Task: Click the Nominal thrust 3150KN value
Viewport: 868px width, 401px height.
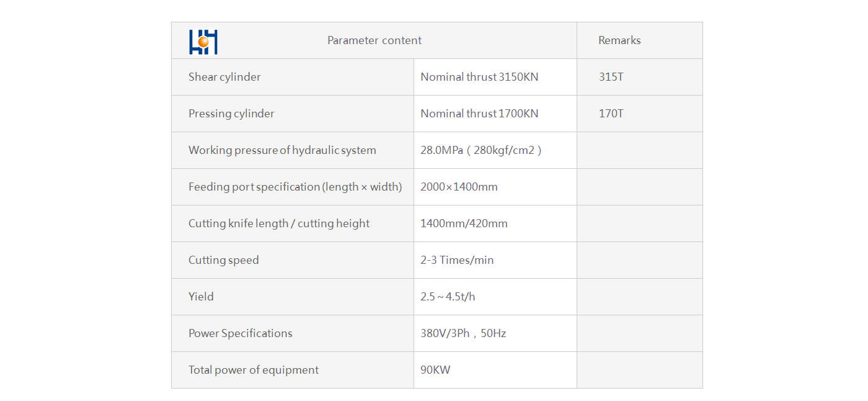Action: 479,77
